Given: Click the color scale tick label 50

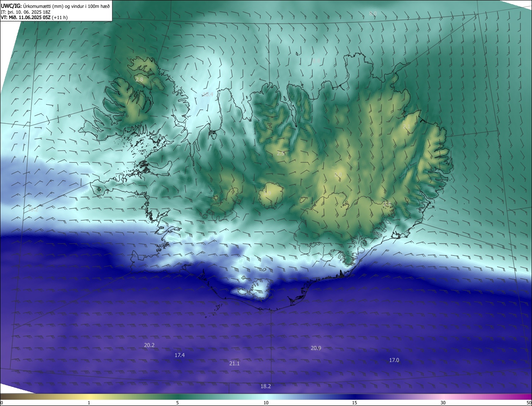Looking at the screenshot, I should coord(529,403).
